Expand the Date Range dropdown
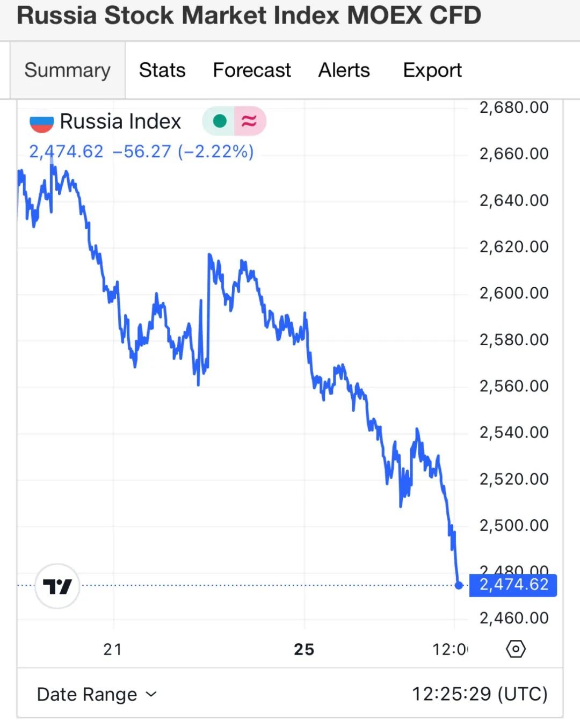 pos(97,694)
